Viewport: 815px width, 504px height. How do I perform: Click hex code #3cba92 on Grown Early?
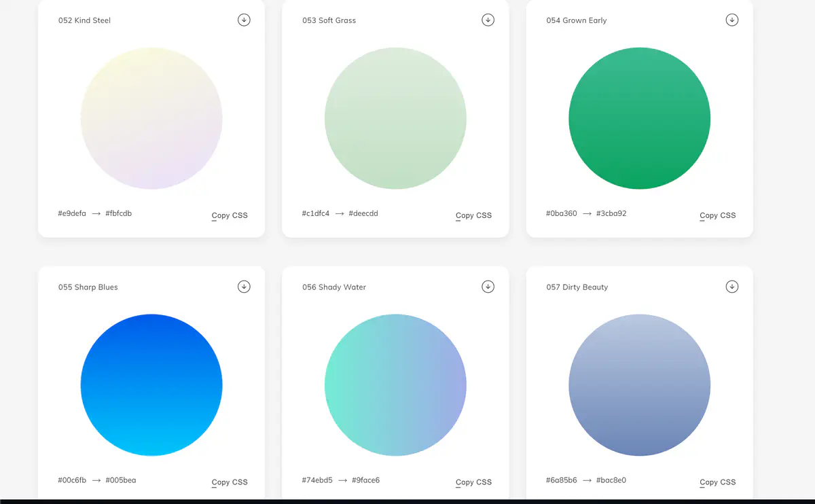coord(611,213)
